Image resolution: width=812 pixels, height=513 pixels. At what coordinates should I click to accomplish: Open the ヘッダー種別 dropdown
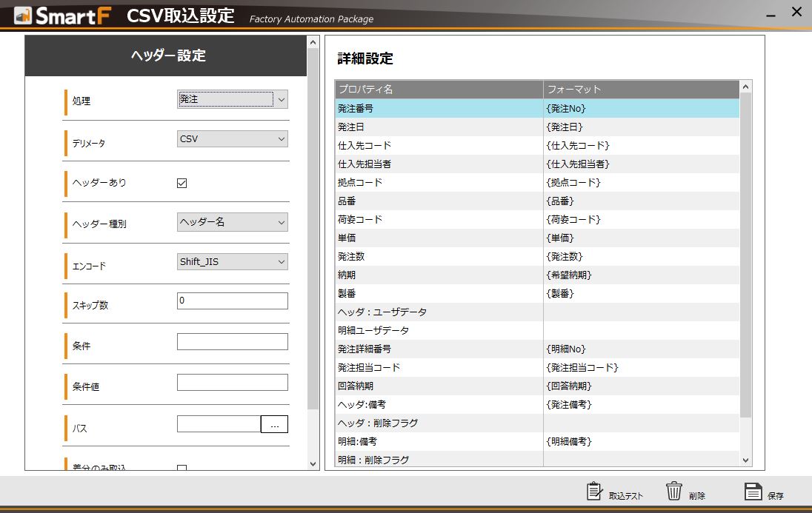click(x=232, y=222)
